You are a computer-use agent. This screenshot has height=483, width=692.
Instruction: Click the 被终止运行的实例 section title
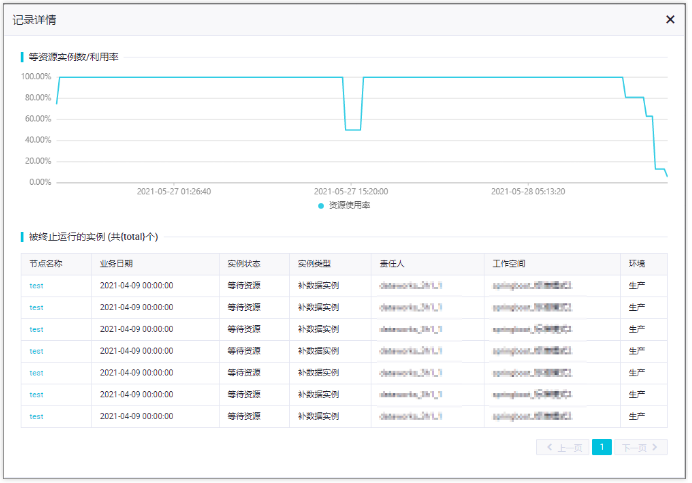coord(94,237)
